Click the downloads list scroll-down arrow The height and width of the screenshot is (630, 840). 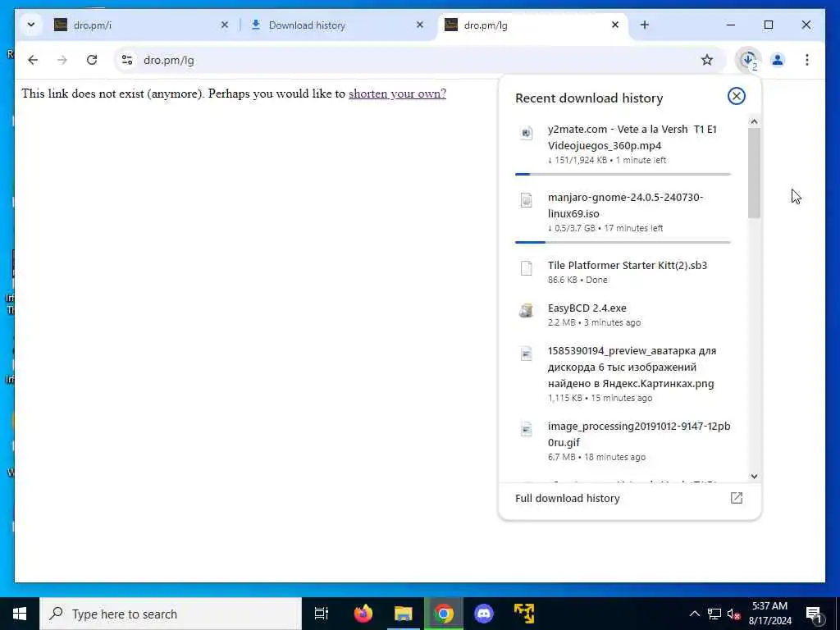point(754,477)
